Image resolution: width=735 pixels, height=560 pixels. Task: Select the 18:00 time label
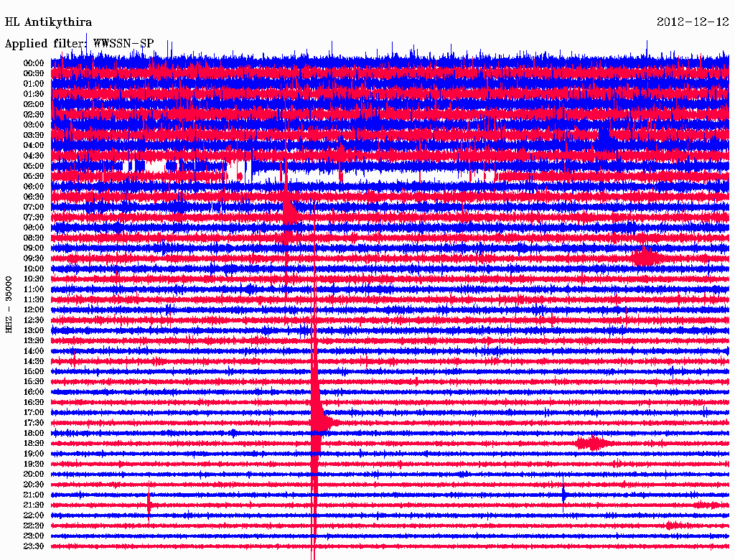tap(34, 434)
